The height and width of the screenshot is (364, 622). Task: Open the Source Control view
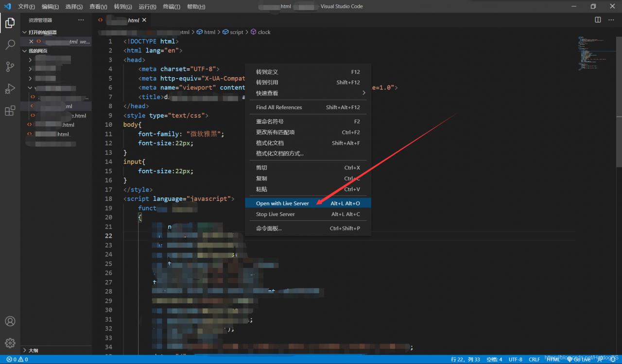(10, 67)
